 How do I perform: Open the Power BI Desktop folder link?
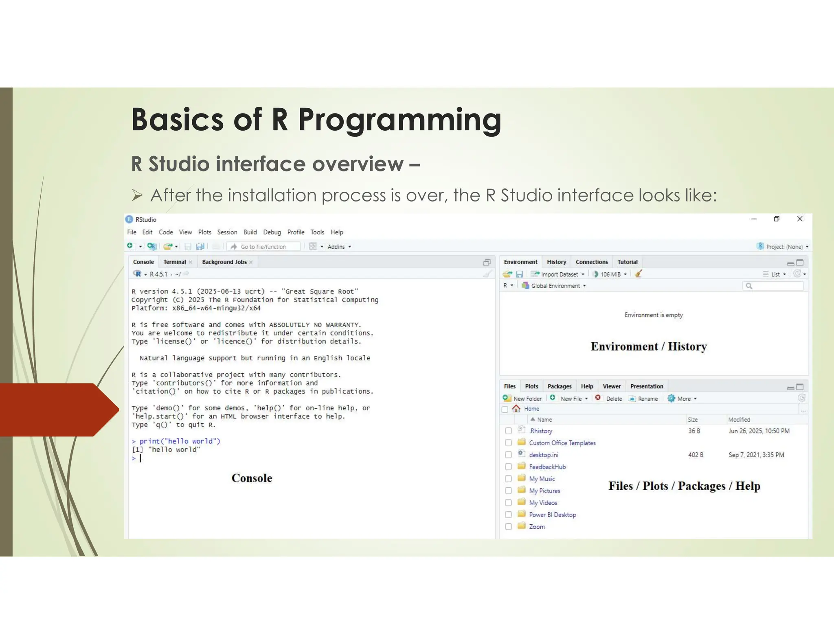pyautogui.click(x=552, y=515)
